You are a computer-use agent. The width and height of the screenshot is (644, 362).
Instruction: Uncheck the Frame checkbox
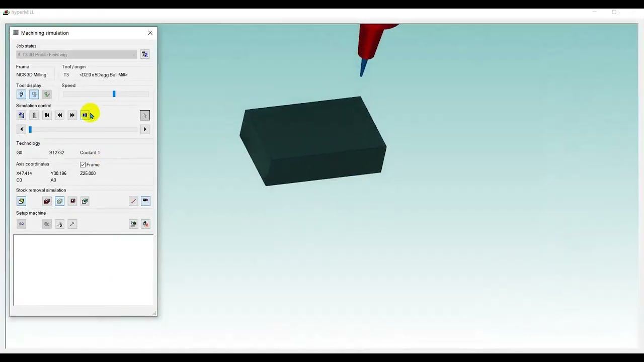[x=83, y=164]
